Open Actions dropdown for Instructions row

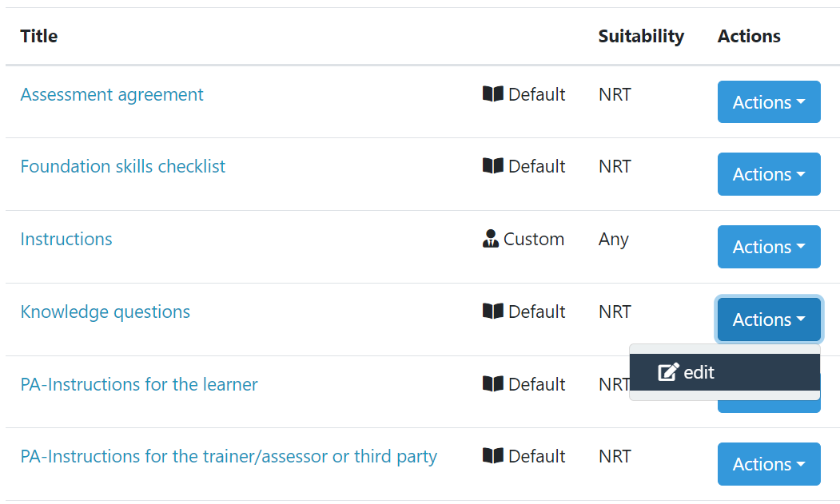point(769,246)
